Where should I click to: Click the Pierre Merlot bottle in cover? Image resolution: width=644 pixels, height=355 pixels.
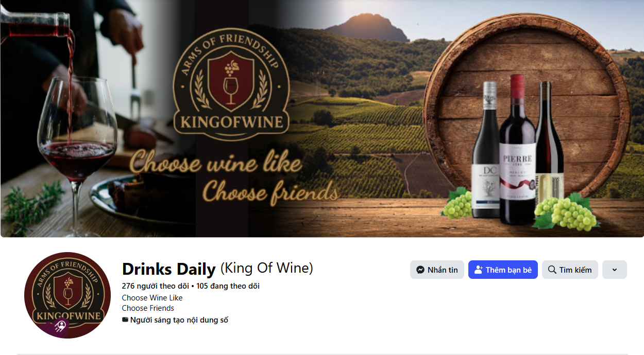tap(517, 149)
